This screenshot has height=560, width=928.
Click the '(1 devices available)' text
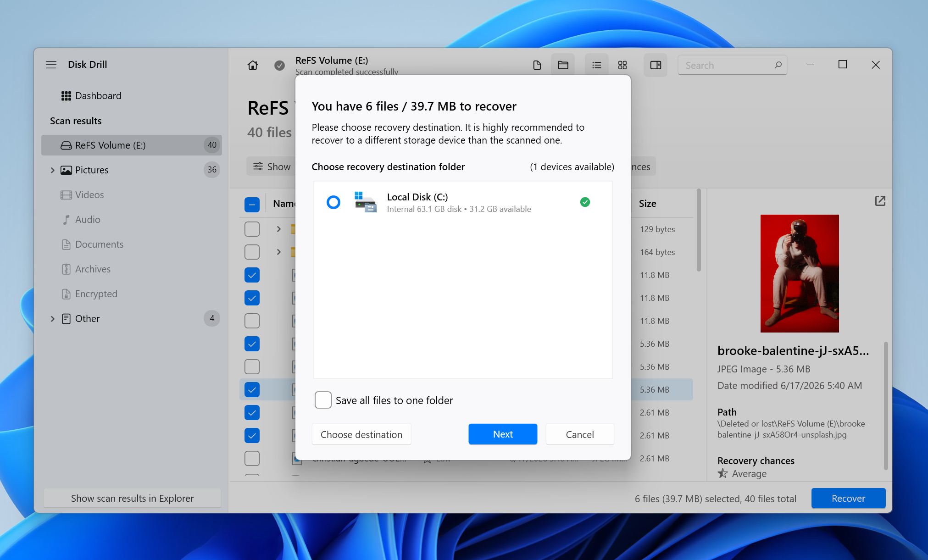(x=572, y=167)
